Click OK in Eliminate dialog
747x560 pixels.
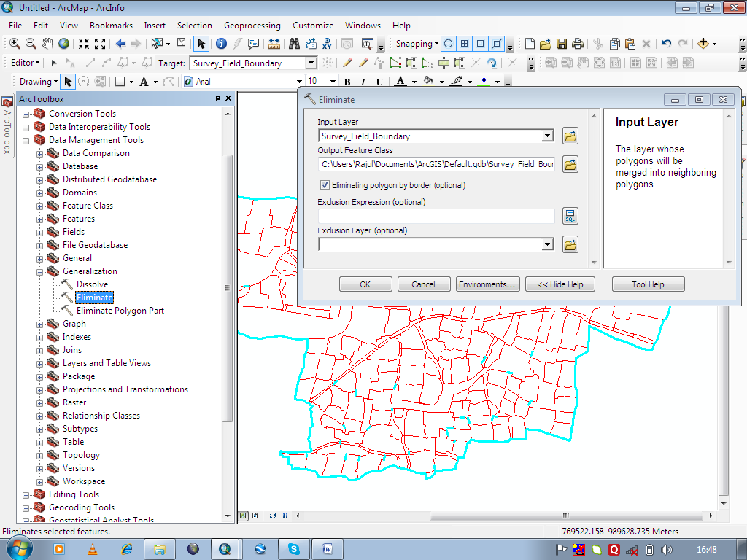pos(365,284)
